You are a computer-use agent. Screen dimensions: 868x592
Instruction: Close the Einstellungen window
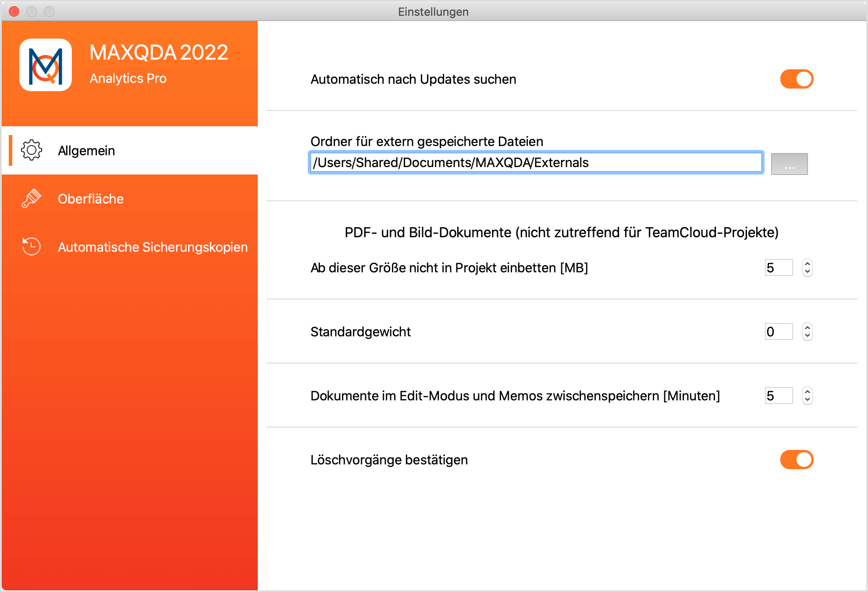pyautogui.click(x=14, y=11)
